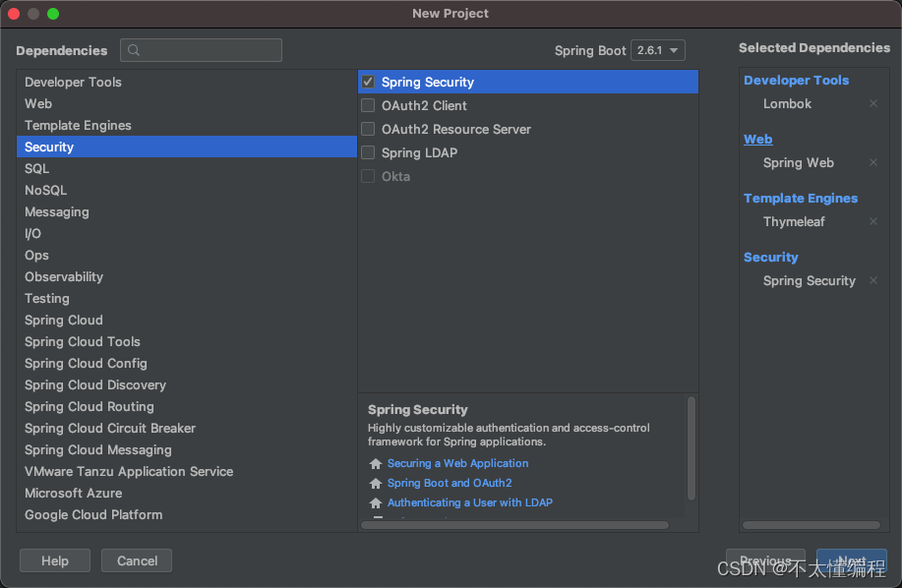Select the Security category
902x588 pixels.
click(187, 147)
